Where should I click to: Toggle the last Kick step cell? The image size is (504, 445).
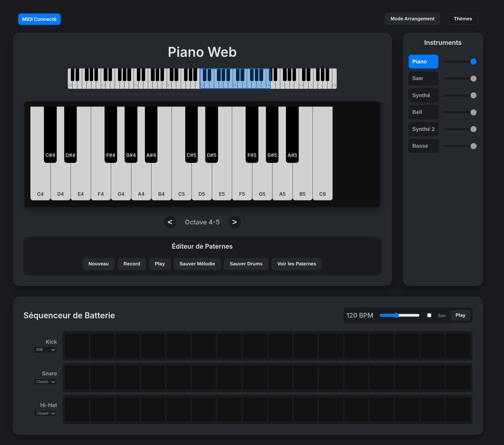pyautogui.click(x=458, y=346)
